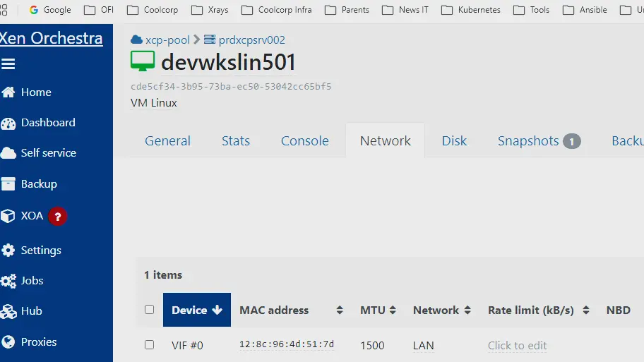Sort by the MTU column header
The width and height of the screenshot is (644, 362).
coord(378,310)
